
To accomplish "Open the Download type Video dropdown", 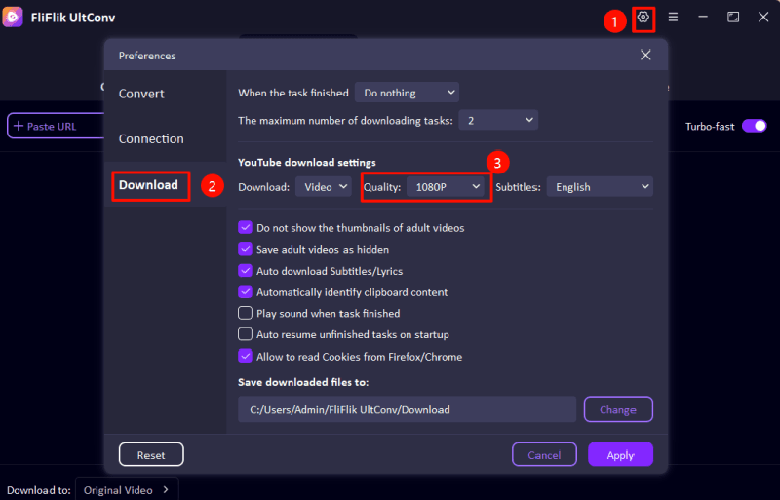I will [x=323, y=187].
